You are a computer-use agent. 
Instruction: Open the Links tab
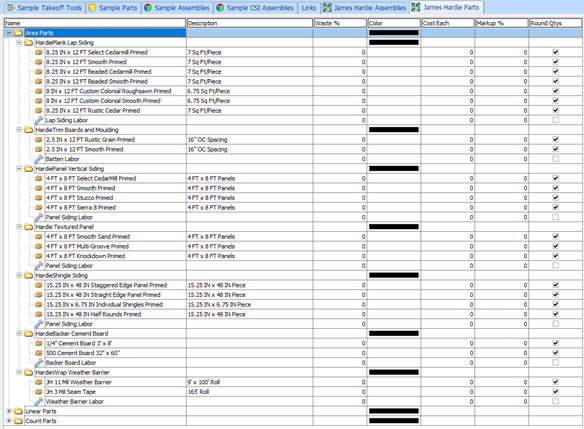(309, 8)
